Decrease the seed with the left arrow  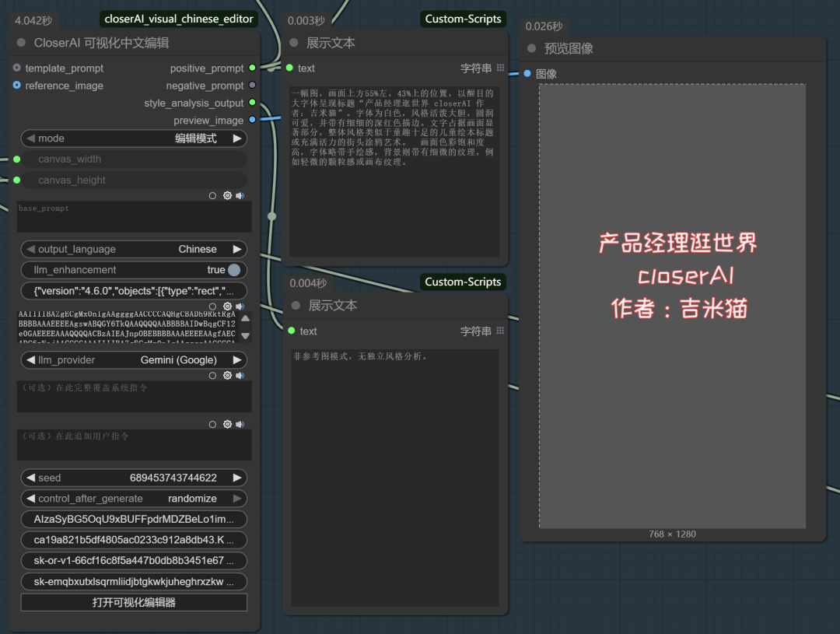[x=31, y=478]
